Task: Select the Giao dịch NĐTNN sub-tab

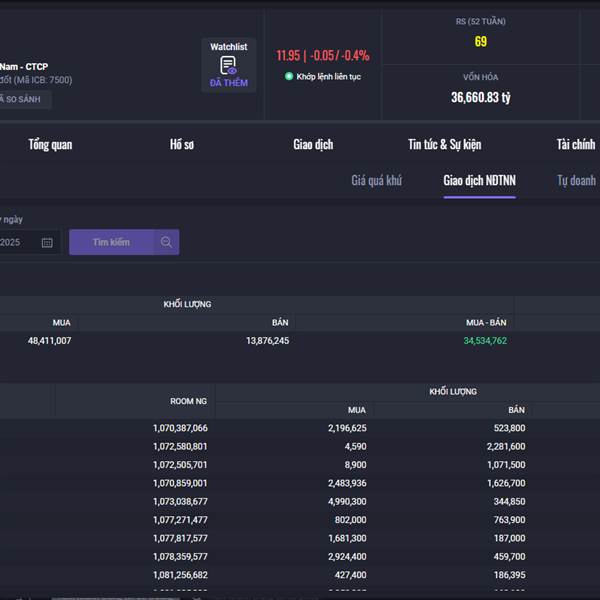Action: 479,180
